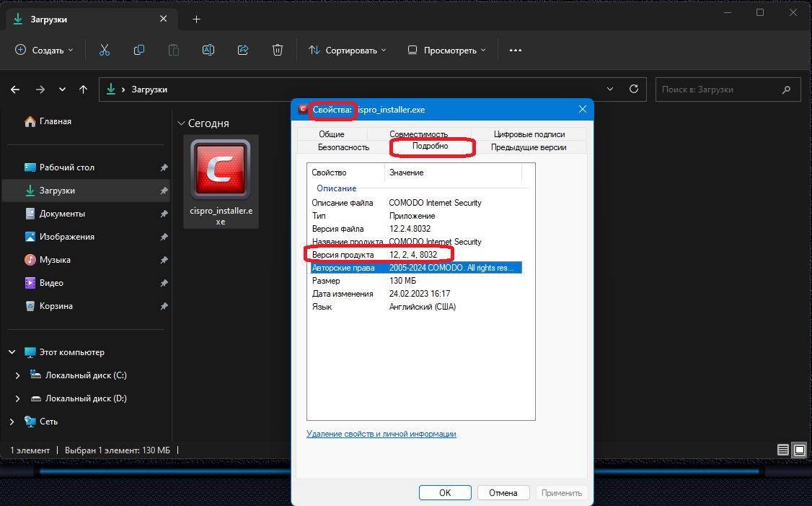Image resolution: width=812 pixels, height=506 pixels.
Task: Select the Авторские права row
Action: point(416,268)
